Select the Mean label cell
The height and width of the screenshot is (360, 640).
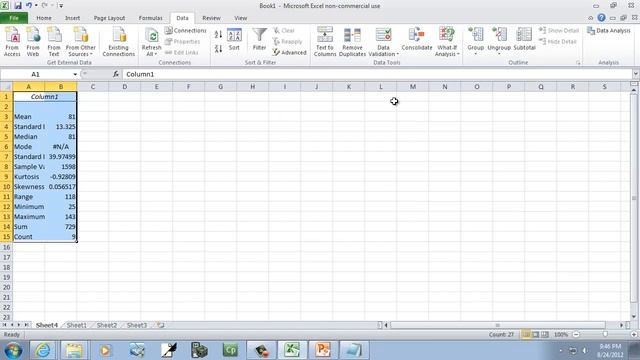(x=29, y=117)
